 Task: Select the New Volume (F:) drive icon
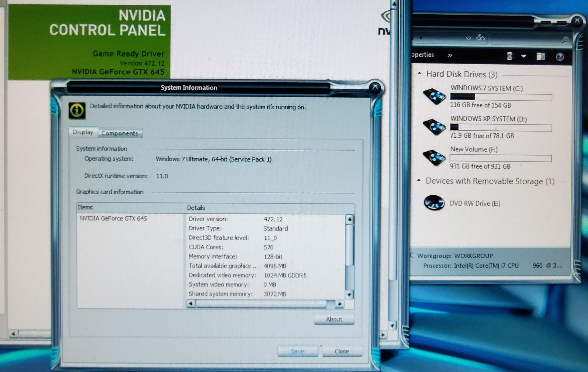[434, 158]
